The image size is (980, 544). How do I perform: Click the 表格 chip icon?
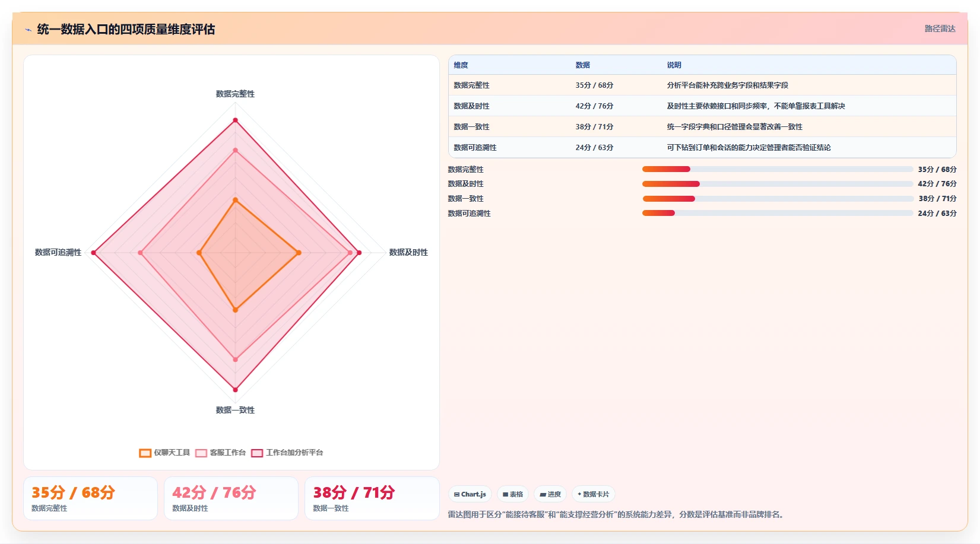[505, 494]
